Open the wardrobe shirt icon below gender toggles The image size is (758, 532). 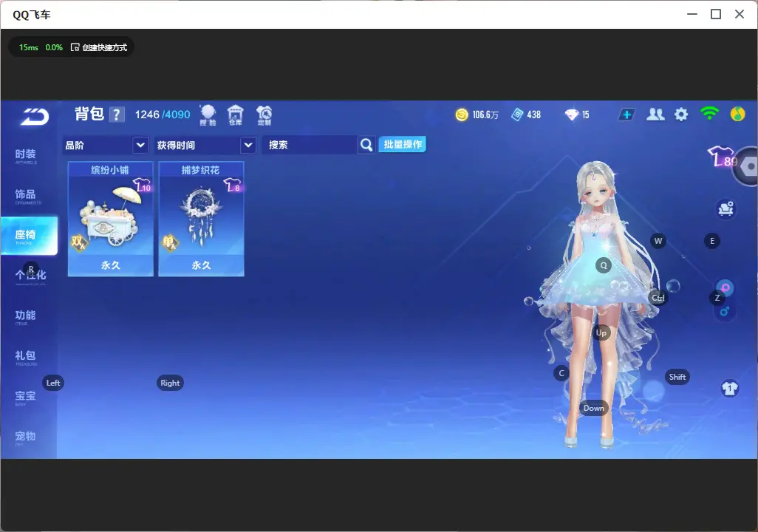[729, 389]
